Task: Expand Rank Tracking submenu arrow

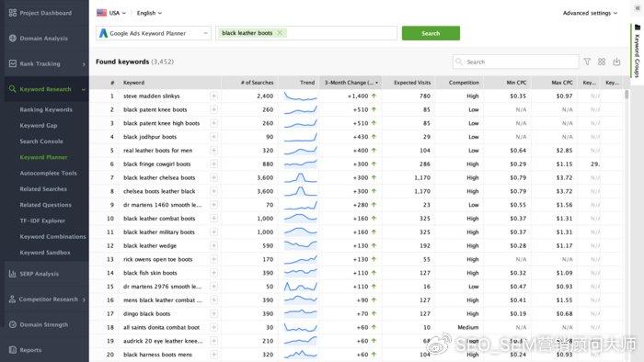Action: (x=84, y=64)
